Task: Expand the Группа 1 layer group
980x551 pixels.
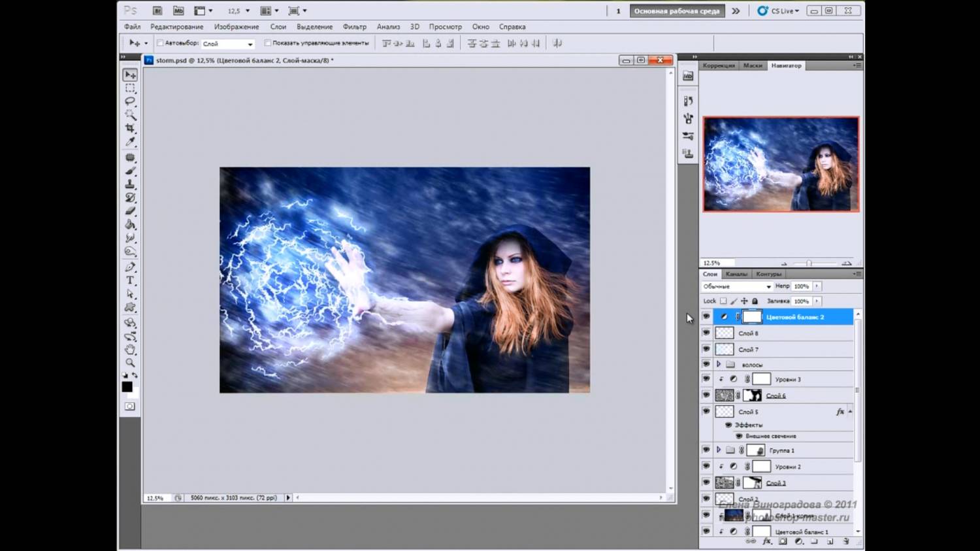Action: (719, 450)
